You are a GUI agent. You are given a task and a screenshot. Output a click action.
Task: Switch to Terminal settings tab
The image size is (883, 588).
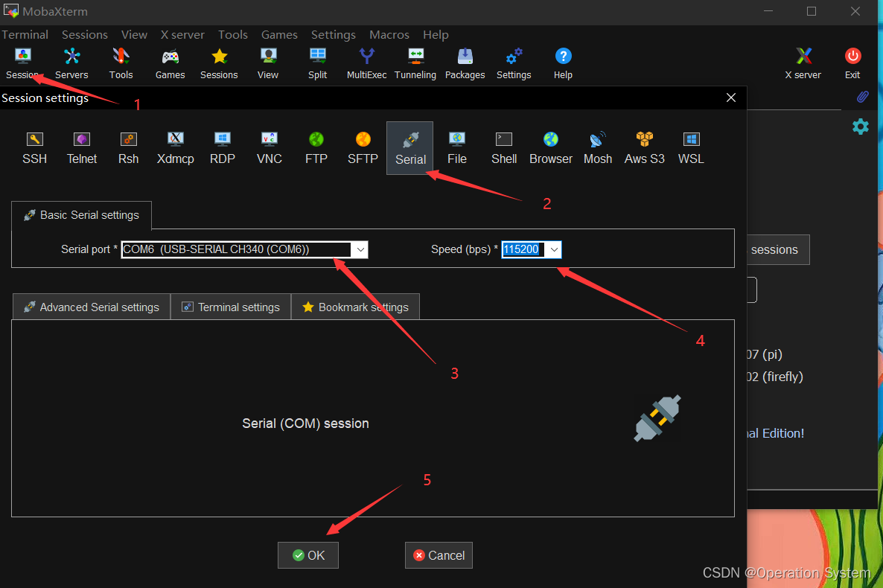pos(231,307)
